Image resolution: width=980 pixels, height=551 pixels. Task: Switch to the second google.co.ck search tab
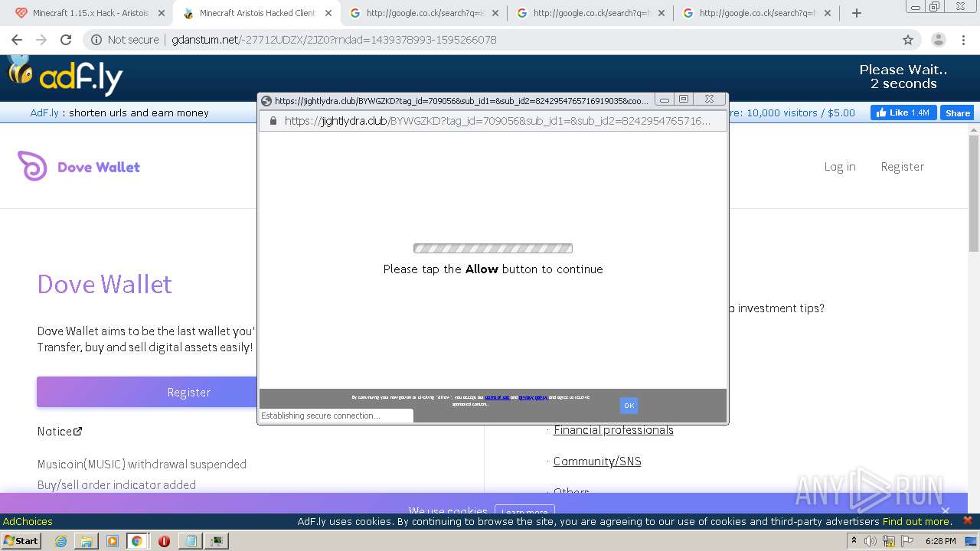pos(590,13)
